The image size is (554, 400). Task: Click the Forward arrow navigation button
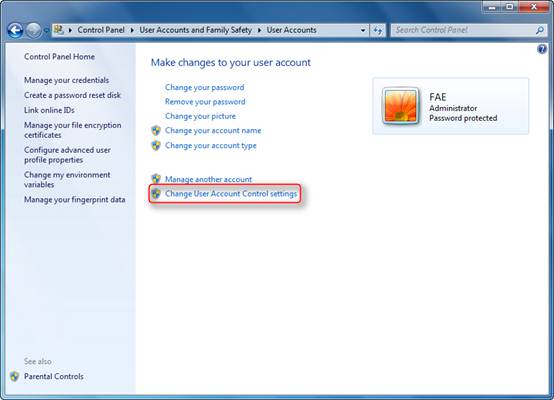34,30
